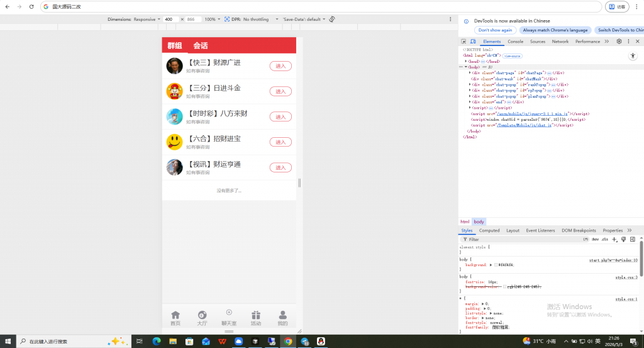
Task: Open DevTools settings gear
Action: (619, 42)
